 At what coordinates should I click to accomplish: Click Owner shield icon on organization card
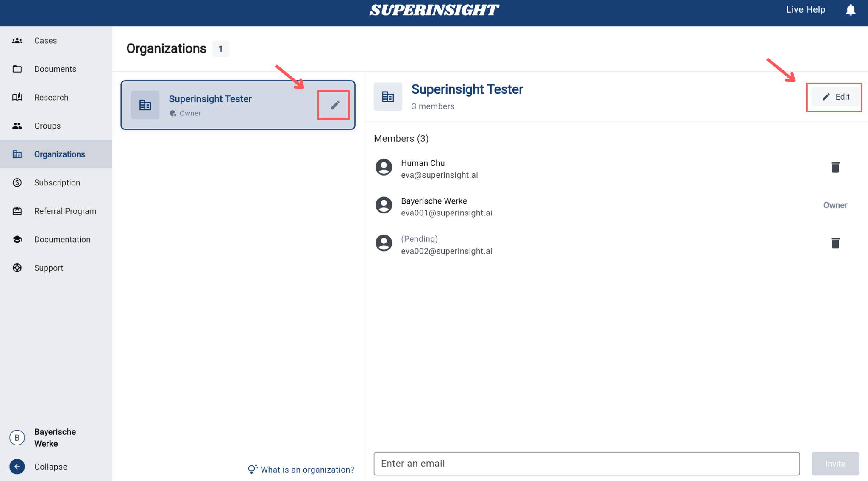coord(173,113)
